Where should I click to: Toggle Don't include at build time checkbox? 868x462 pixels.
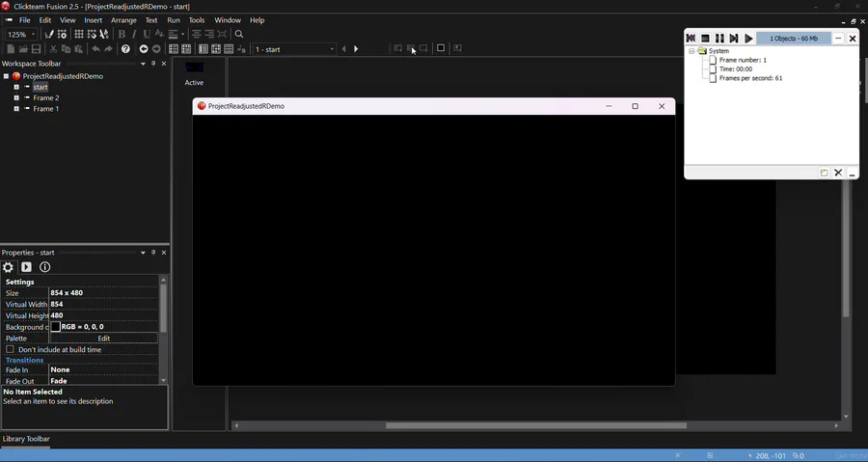10,350
